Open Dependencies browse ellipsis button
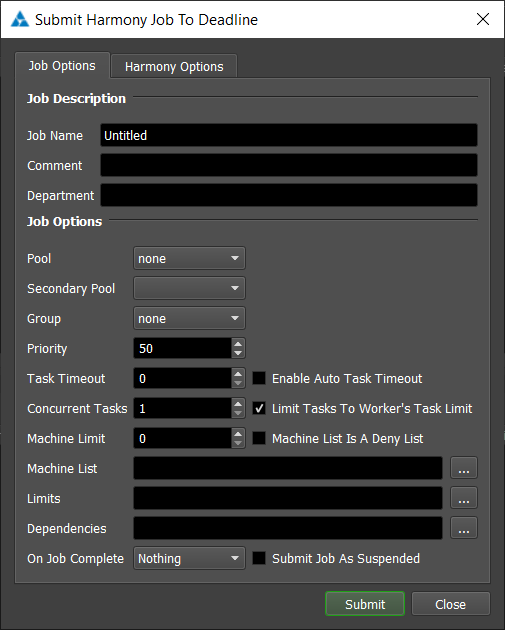Screen dimensions: 505x630 464,528
